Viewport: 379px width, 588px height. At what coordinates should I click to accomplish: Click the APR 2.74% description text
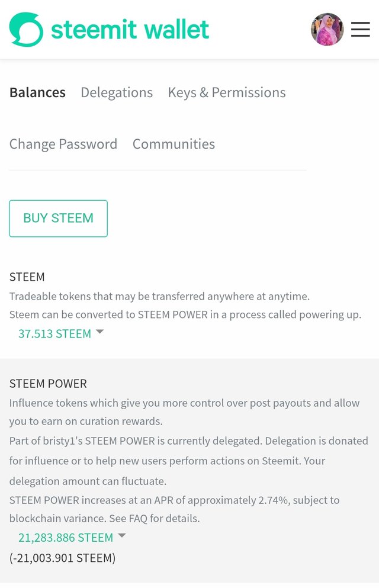(174, 500)
